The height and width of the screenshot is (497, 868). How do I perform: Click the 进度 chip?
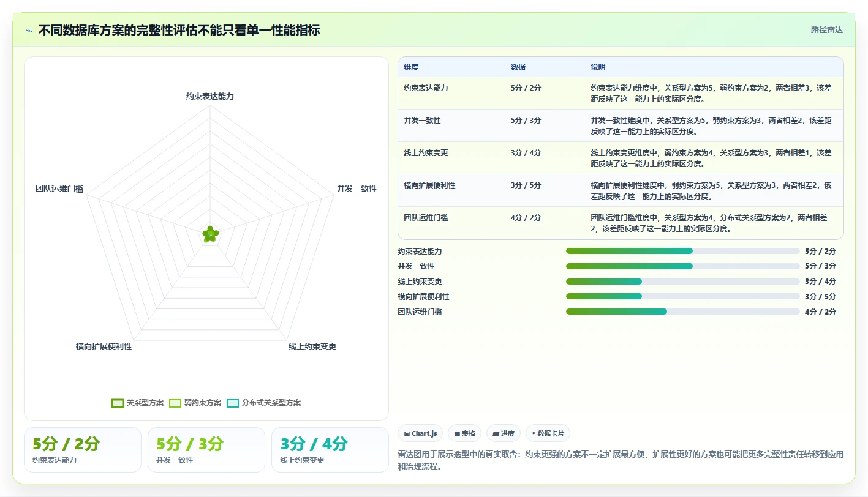point(504,433)
